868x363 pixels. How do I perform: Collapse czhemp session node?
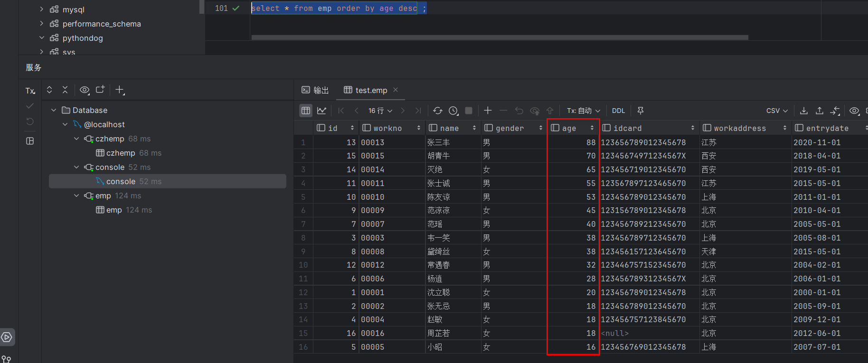point(76,139)
